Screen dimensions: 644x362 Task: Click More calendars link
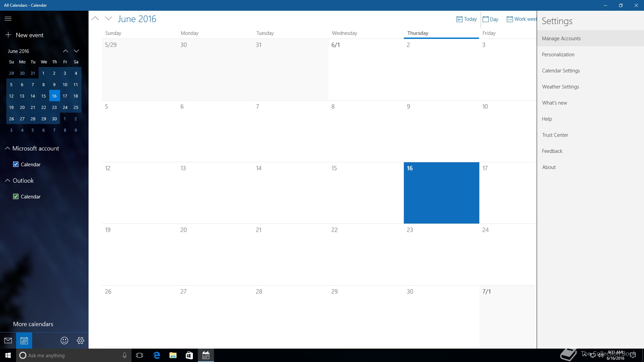(33, 324)
